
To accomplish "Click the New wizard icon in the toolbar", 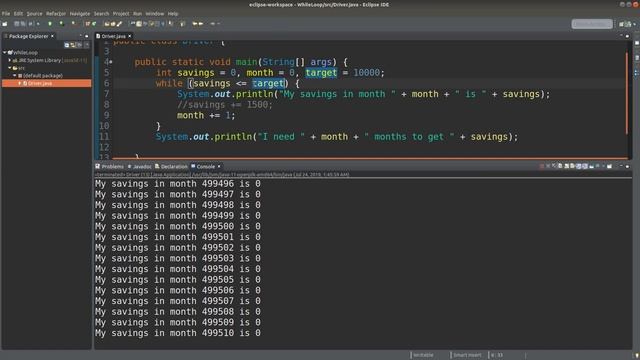I will click(x=4, y=24).
